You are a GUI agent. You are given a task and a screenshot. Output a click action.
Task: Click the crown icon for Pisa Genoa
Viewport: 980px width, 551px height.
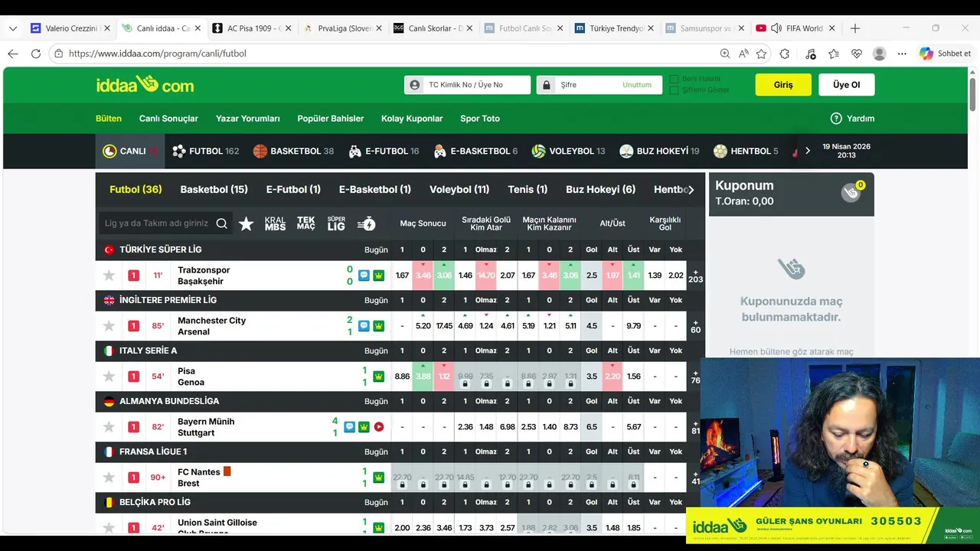pos(378,377)
